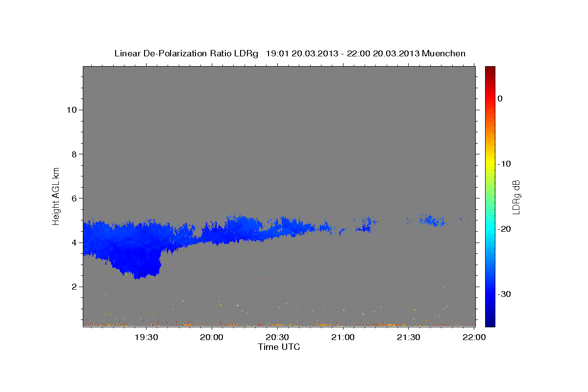
Task: Click the height tick label 8
Action: coord(73,154)
